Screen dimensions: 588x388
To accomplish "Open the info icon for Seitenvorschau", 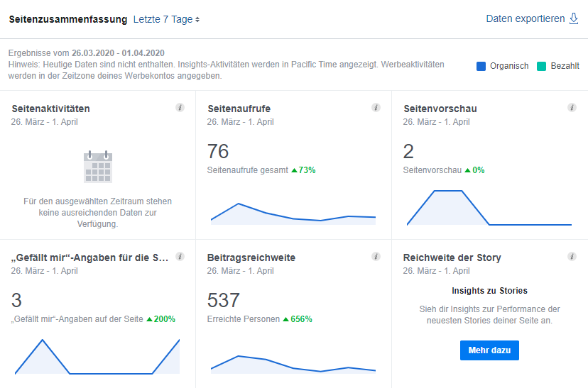I will coord(572,108).
